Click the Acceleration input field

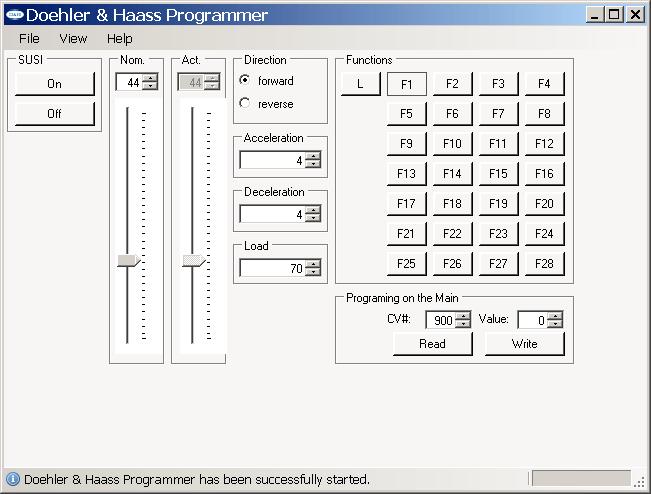coord(272,160)
